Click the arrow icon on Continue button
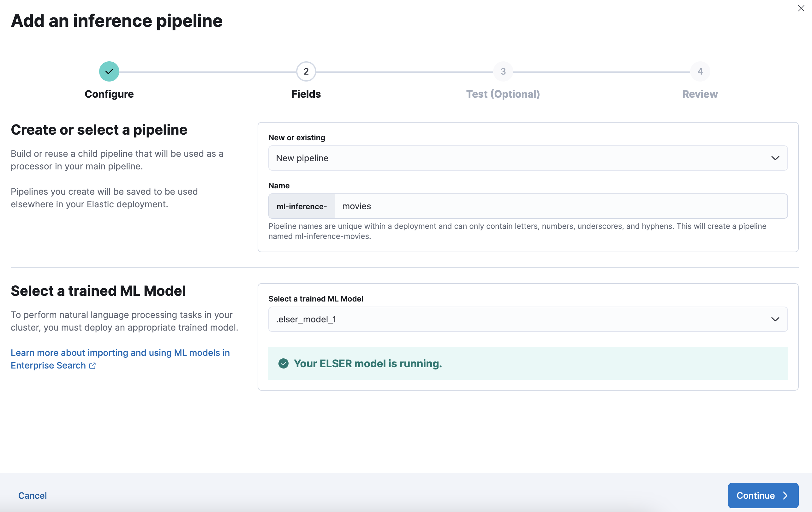Image resolution: width=812 pixels, height=512 pixels. [785, 495]
